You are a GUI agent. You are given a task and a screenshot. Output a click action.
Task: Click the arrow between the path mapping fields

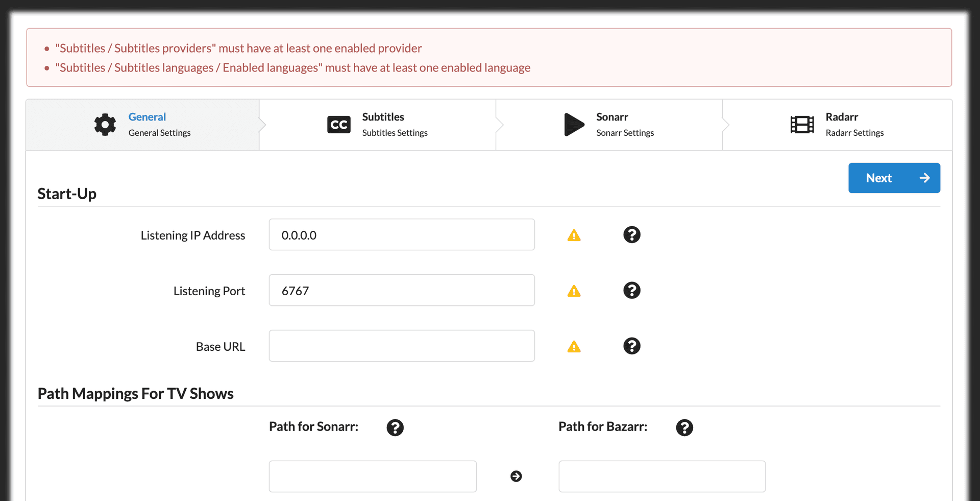[516, 476]
